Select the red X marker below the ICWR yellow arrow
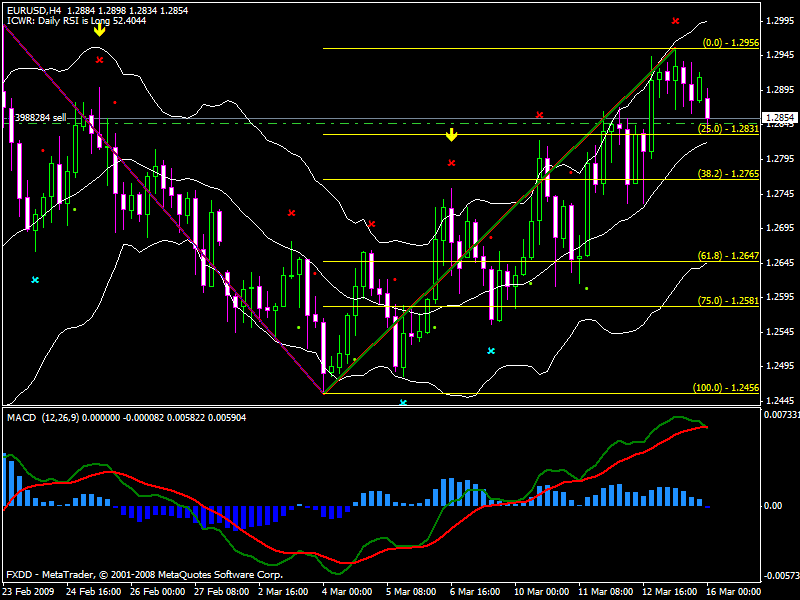Viewport: 800px width, 600px height. (x=99, y=60)
